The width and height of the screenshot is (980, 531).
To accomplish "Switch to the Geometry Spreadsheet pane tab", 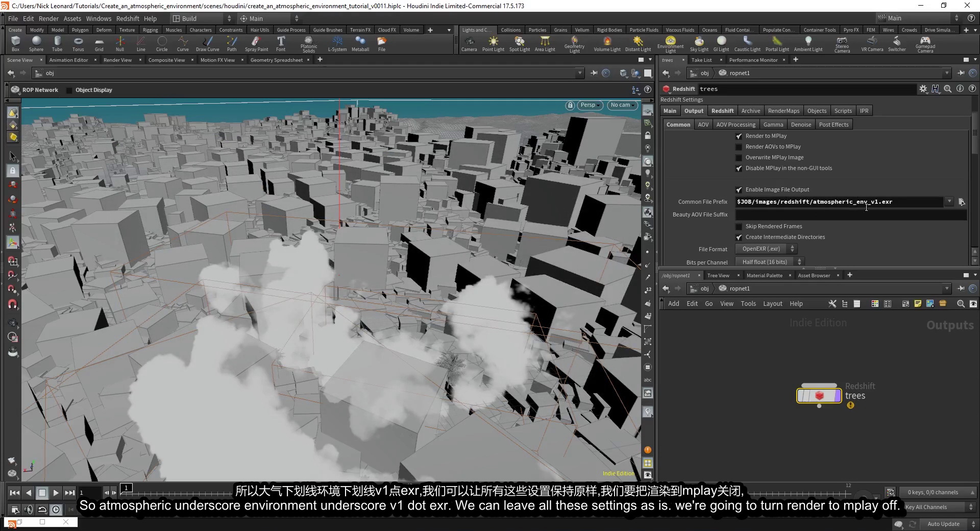I will point(276,60).
